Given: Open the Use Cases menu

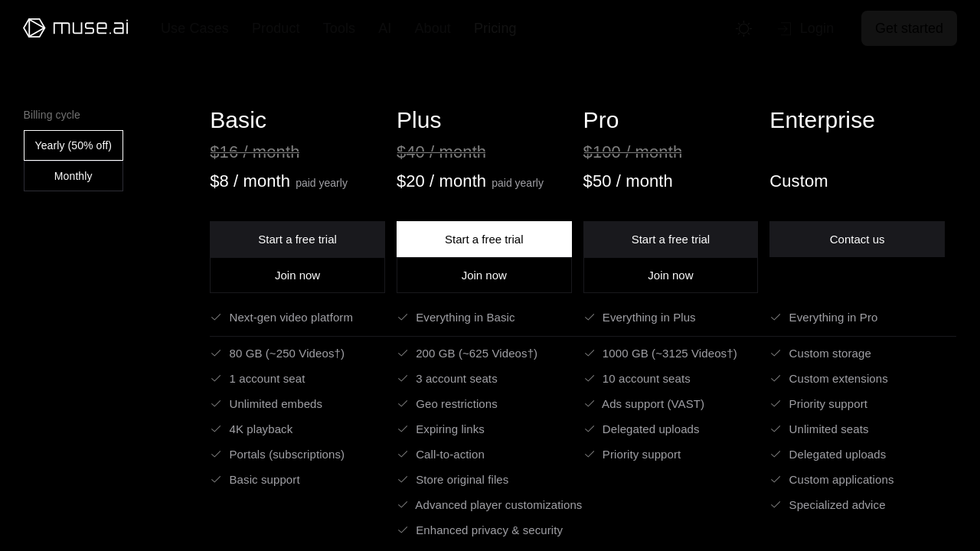Looking at the screenshot, I should point(194,28).
